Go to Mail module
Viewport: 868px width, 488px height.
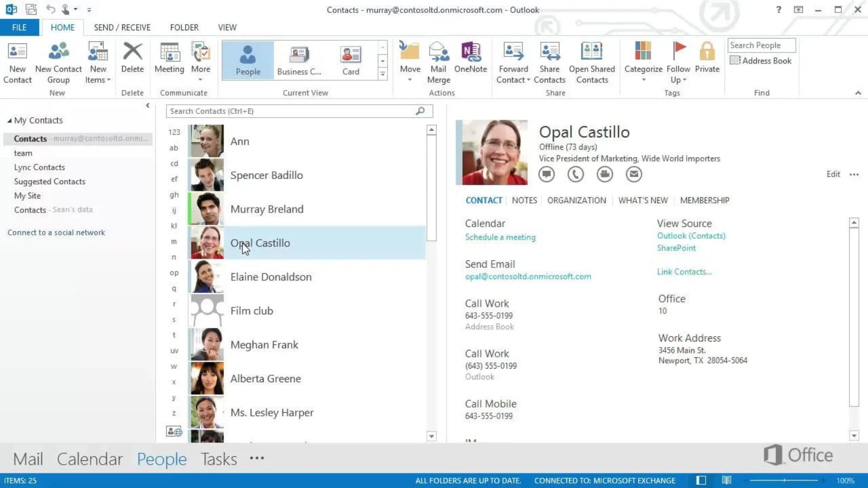coord(28,459)
